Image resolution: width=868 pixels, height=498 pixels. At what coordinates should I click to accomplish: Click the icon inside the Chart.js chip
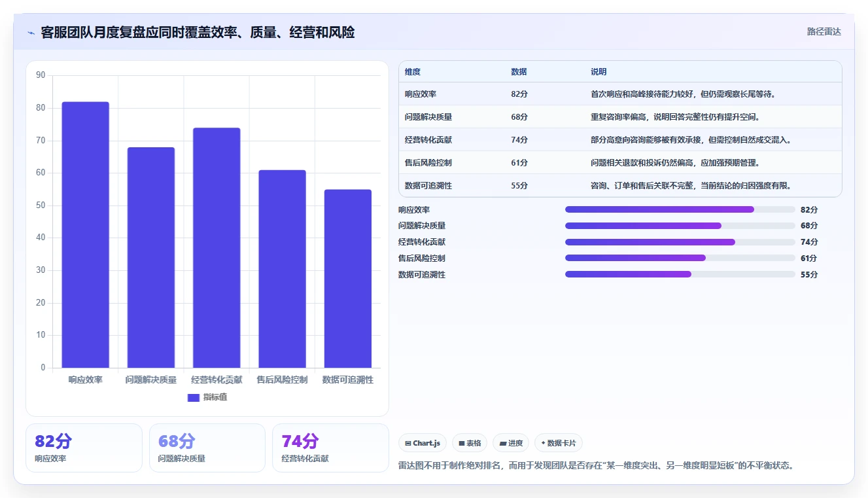tap(408, 444)
